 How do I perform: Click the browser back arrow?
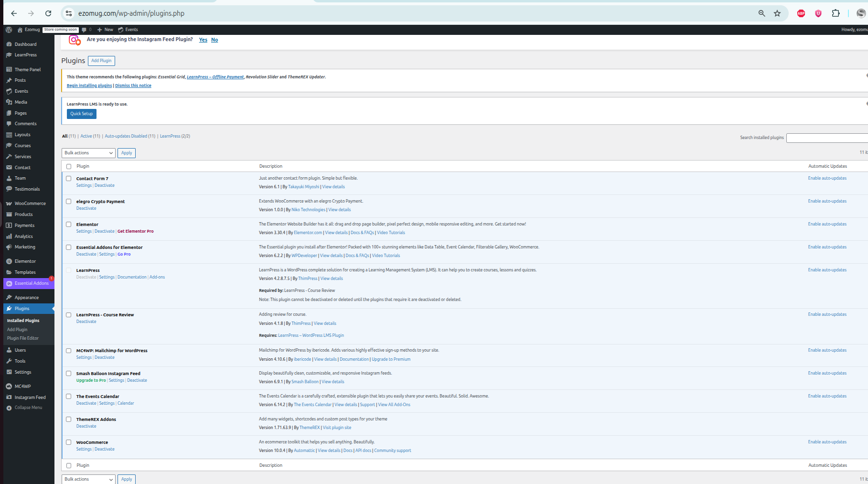pos(14,13)
